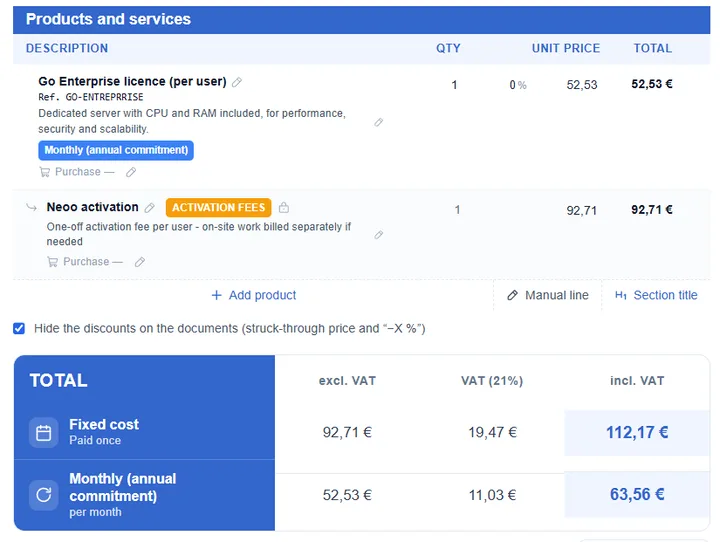Edit the Dedicated server description pencil
The image size is (720, 542).
(378, 122)
